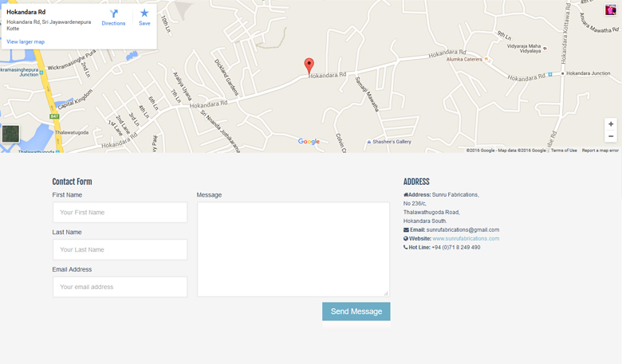Click the Directions arrow icon
This screenshot has width=622, height=364.
114,14
